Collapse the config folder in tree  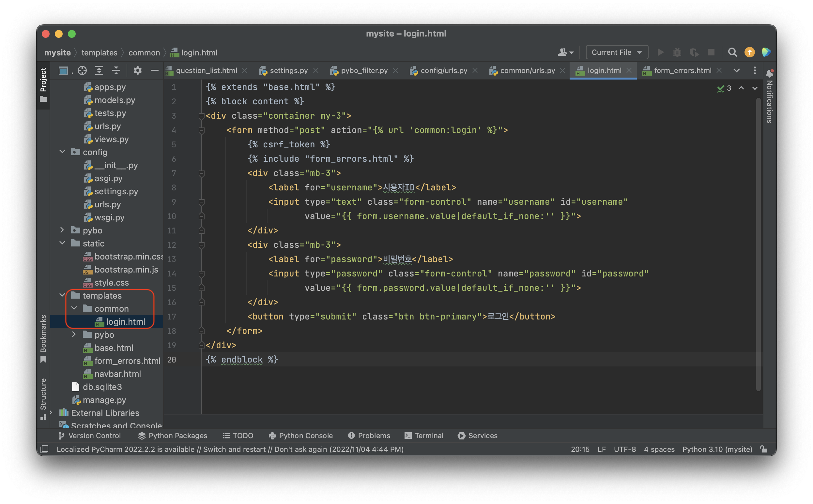[x=62, y=152]
